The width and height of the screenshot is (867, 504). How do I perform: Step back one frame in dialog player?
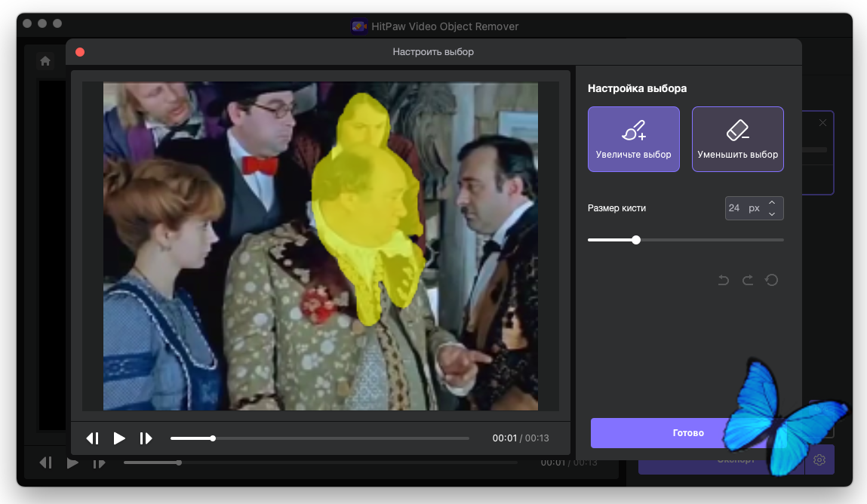point(93,438)
